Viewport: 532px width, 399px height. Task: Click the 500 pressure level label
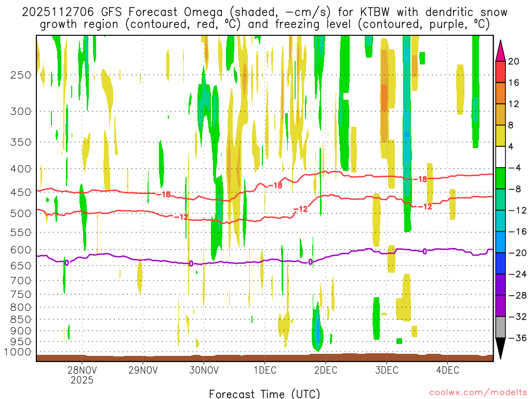coord(21,214)
